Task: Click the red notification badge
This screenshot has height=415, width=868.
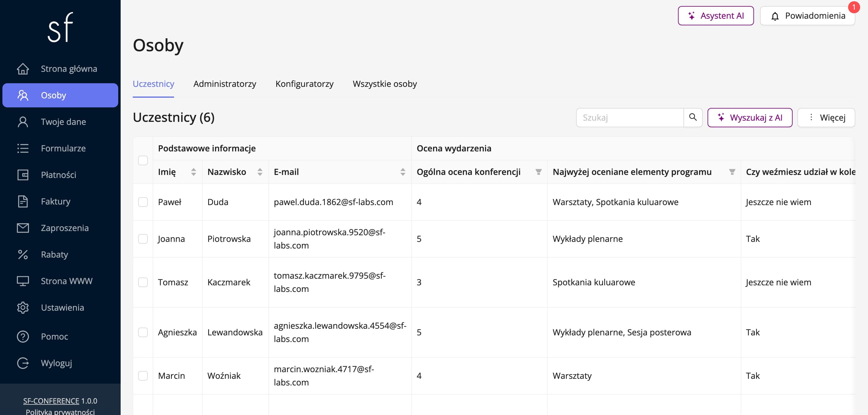Action: coord(854,7)
